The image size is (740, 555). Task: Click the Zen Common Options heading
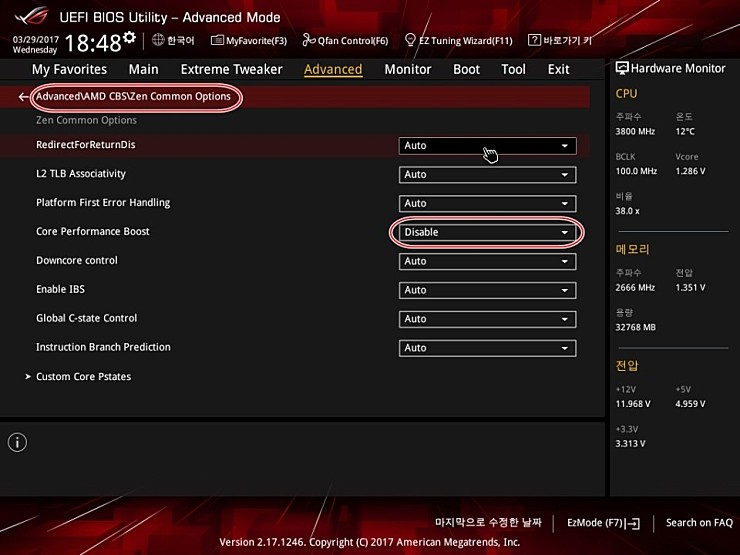[x=86, y=120]
